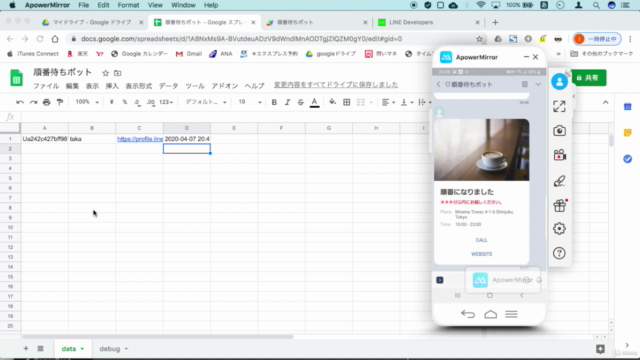The image size is (640, 360).
Task: Open the Tasks side panel icon
Action: (x=628, y=159)
